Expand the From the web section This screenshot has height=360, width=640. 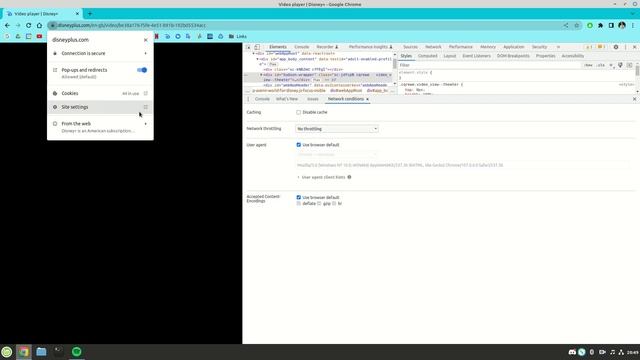[x=100, y=127]
